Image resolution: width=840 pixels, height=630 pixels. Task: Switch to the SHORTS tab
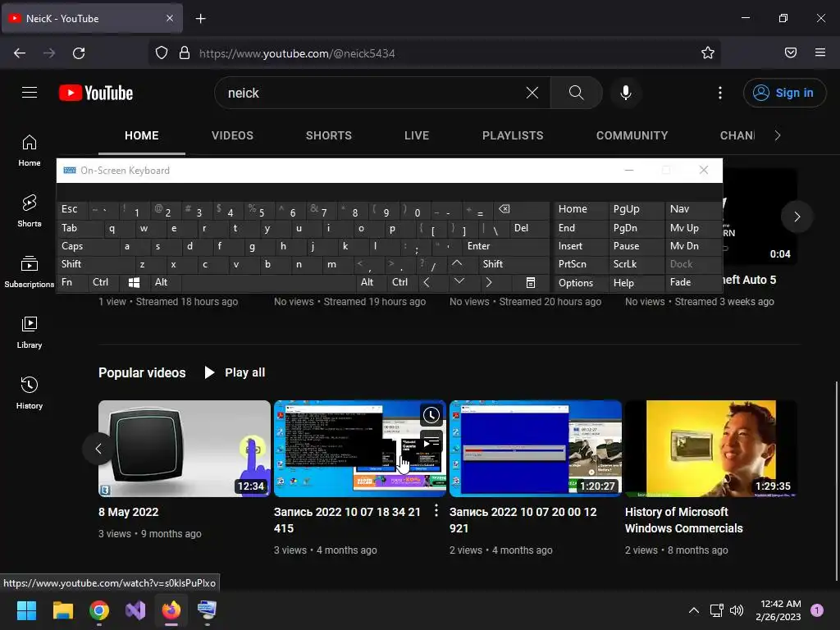329,135
